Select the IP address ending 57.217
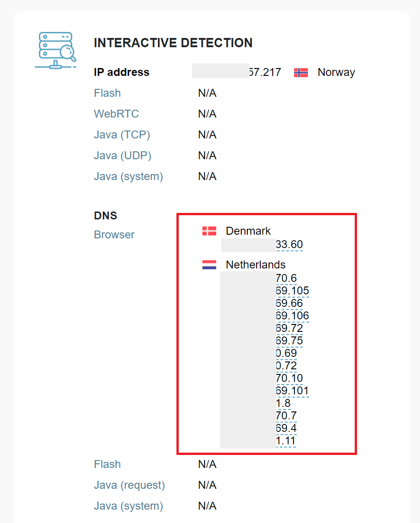The image size is (420, 523). (x=237, y=72)
